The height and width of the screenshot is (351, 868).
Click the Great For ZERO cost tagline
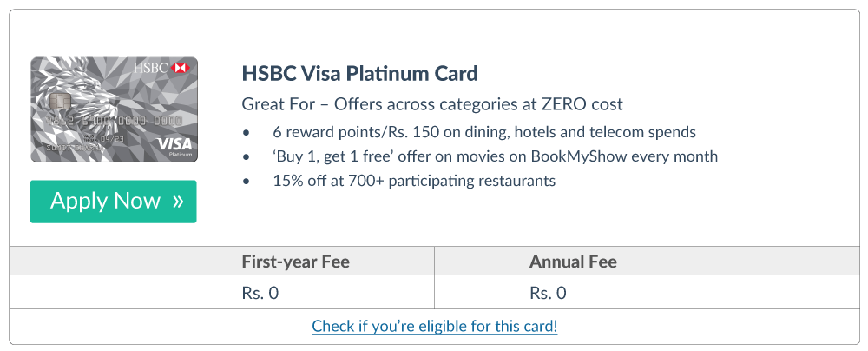[x=432, y=104]
